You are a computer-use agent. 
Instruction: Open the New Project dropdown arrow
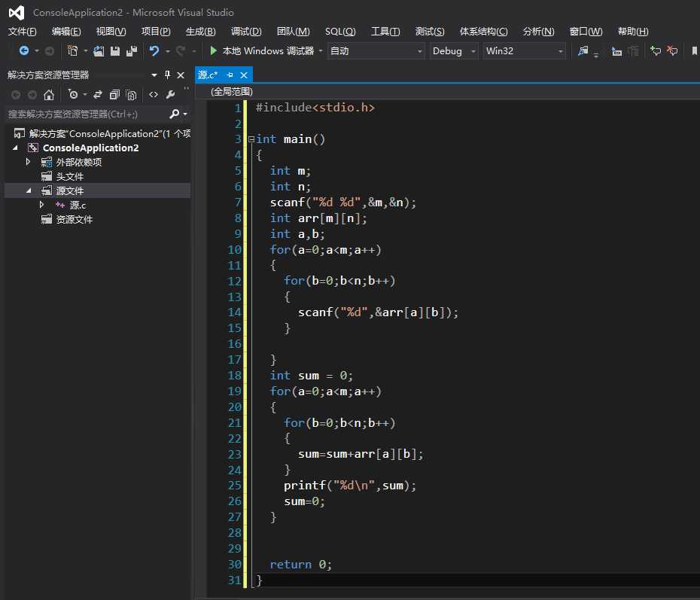tap(85, 51)
